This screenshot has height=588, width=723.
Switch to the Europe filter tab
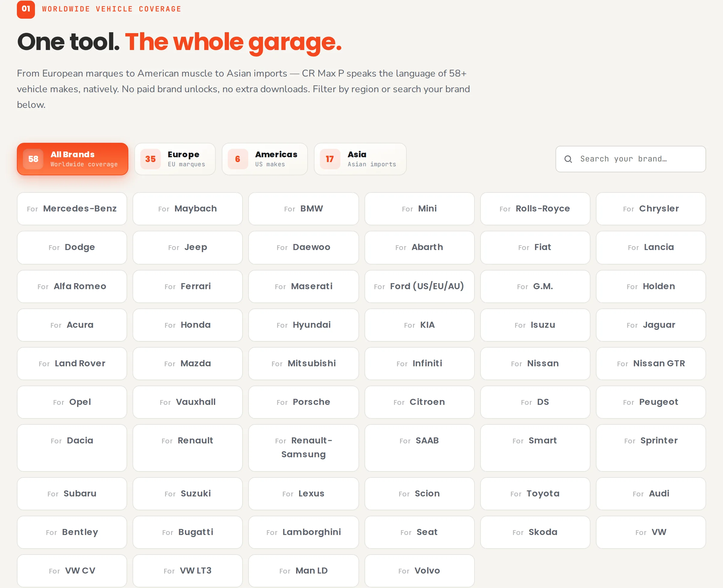click(x=175, y=159)
